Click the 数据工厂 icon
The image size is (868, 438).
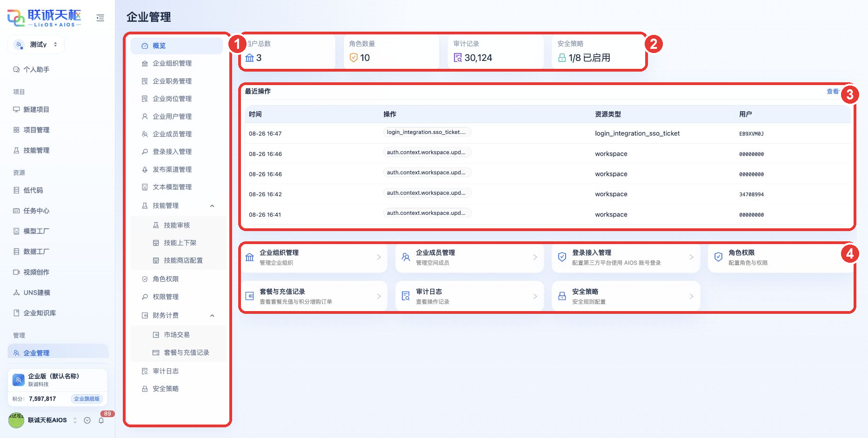tap(16, 252)
